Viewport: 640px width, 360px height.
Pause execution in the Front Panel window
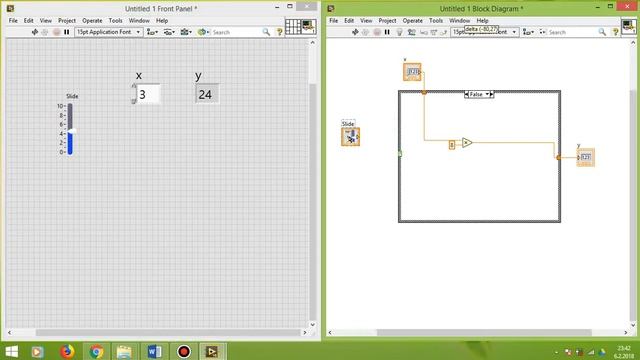point(67,32)
